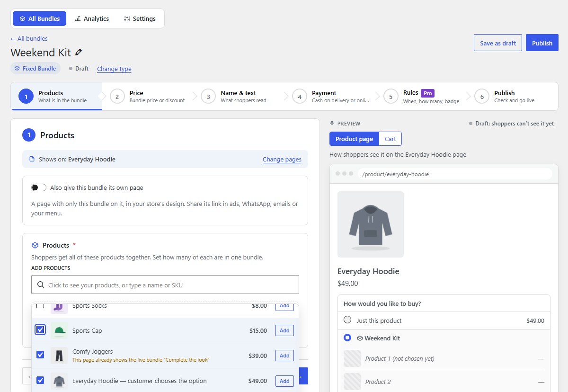Click the eye icon beside PREVIEW
The image size is (568, 392).
click(x=332, y=123)
